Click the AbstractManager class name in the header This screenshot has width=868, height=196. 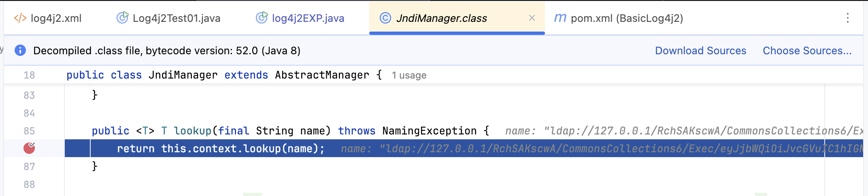[322, 75]
